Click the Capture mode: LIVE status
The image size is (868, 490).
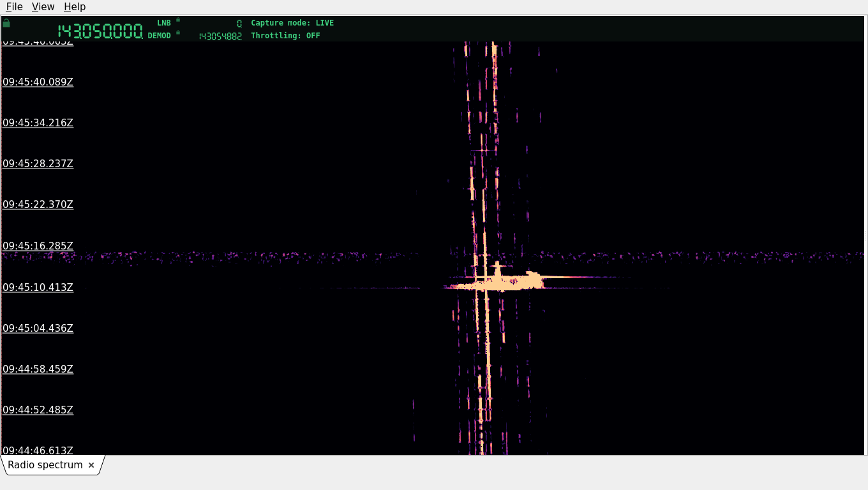point(292,23)
